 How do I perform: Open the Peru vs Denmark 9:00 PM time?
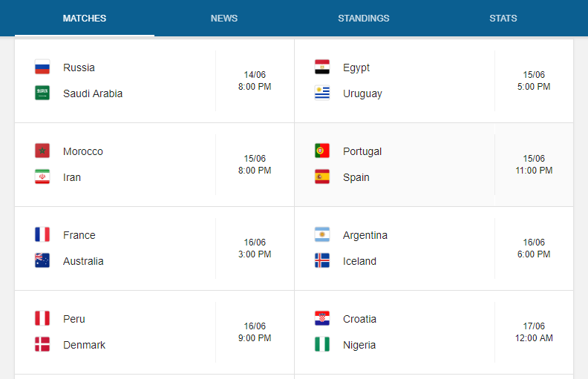pyautogui.click(x=255, y=338)
